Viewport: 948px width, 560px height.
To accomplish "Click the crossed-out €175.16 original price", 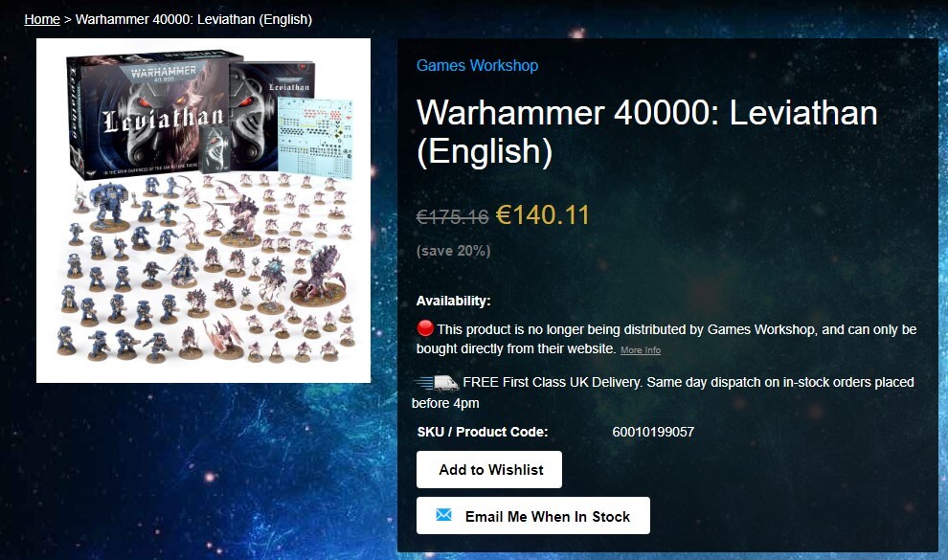I will click(452, 216).
